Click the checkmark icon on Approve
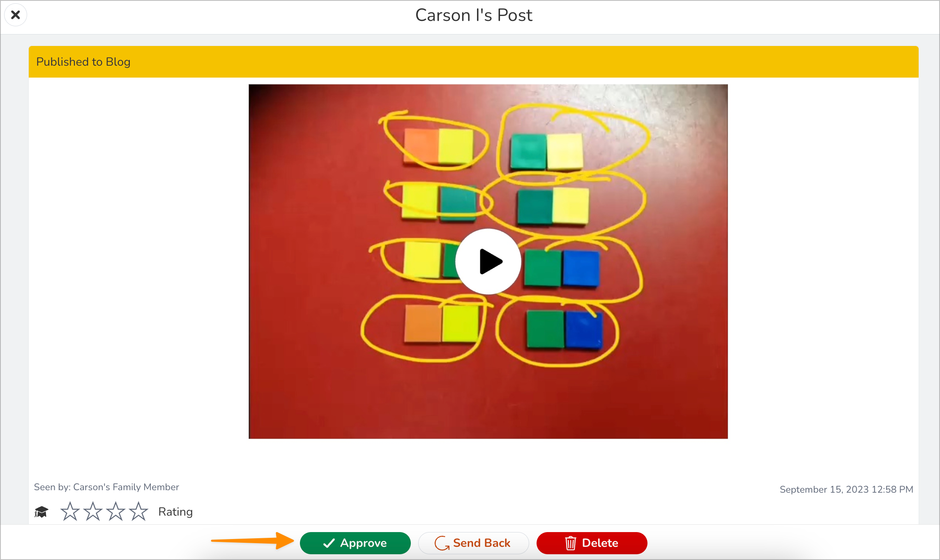940x560 pixels. [329, 543]
